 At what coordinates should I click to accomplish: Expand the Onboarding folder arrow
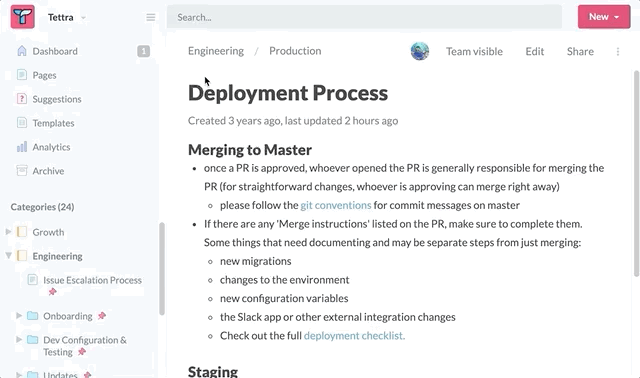pos(19,316)
